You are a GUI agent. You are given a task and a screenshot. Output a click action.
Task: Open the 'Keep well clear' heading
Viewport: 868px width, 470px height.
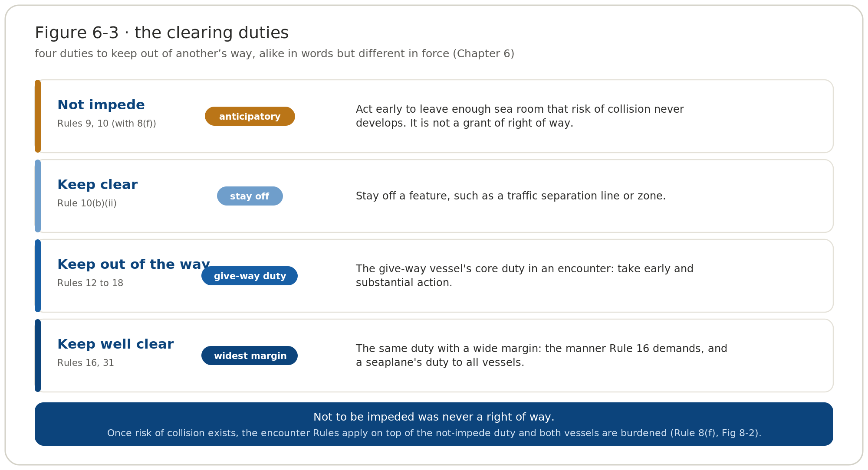click(x=115, y=344)
